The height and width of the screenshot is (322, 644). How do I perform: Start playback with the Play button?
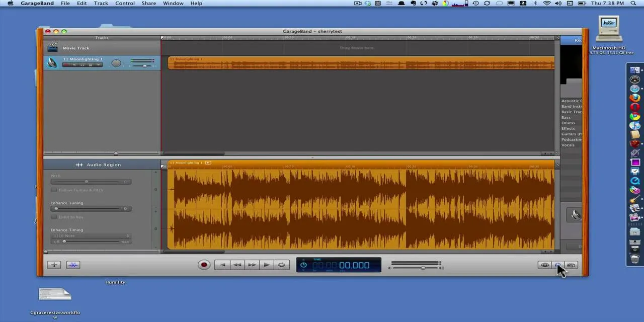point(266,265)
